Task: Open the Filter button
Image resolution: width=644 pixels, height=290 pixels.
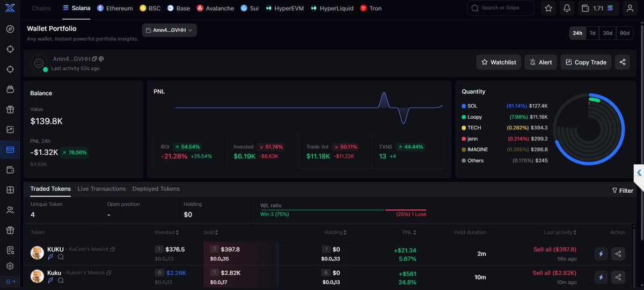Action: click(x=623, y=191)
